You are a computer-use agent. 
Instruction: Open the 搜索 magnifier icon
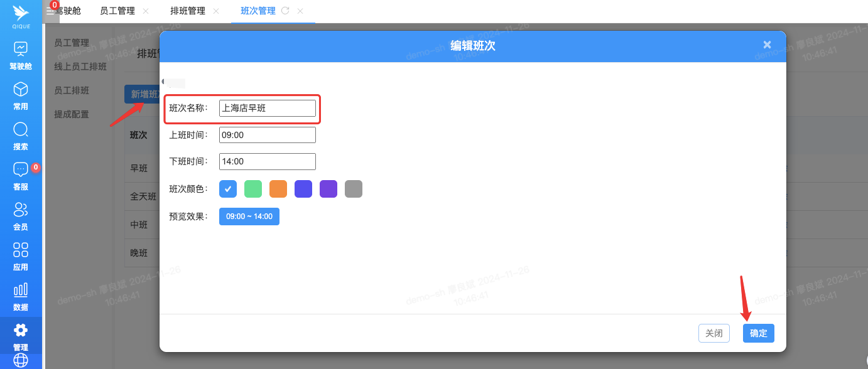click(21, 129)
